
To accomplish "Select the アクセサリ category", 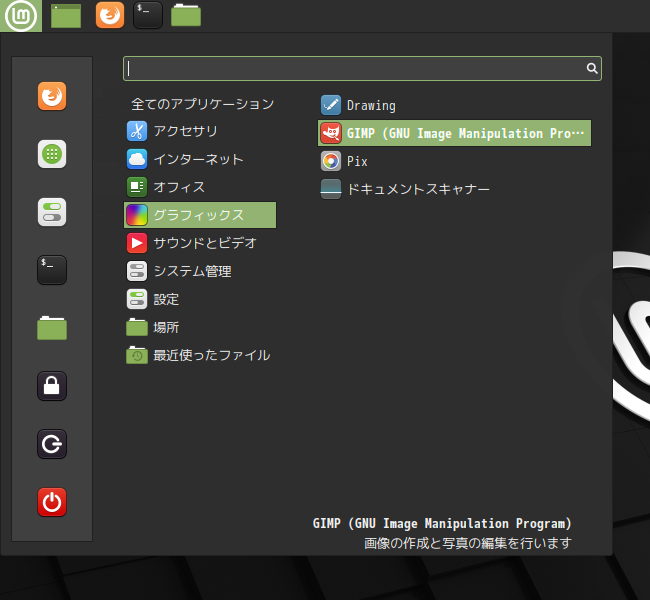I will pos(200,131).
